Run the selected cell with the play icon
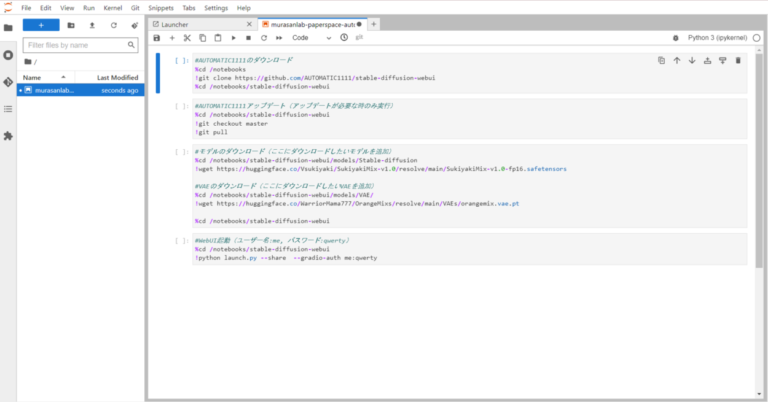This screenshot has width=768, height=402. tap(233, 38)
